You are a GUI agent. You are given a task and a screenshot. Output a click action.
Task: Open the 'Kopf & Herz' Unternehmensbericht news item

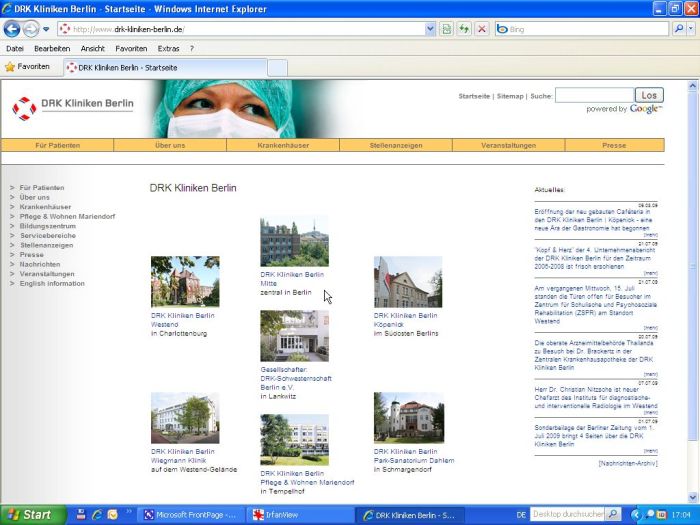click(596, 258)
